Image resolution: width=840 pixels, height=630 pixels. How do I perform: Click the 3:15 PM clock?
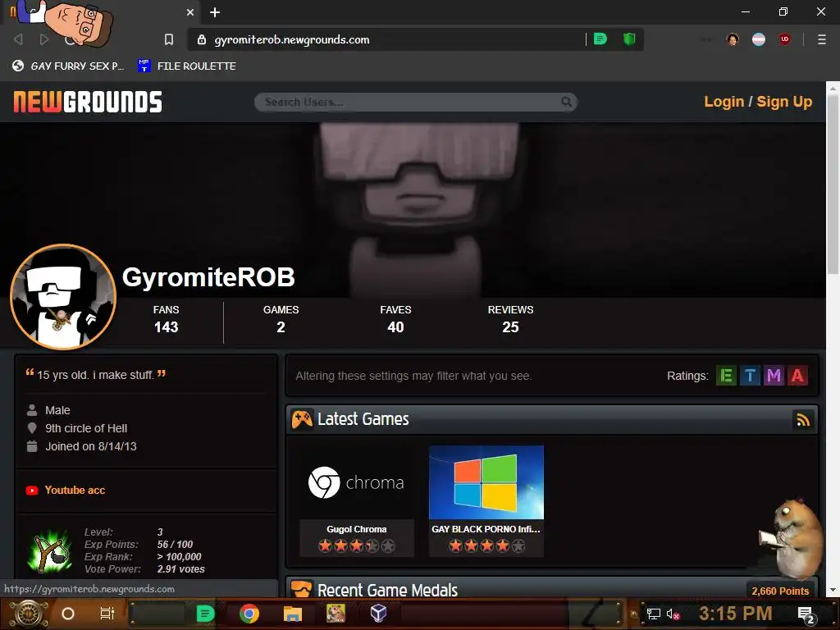point(736,614)
